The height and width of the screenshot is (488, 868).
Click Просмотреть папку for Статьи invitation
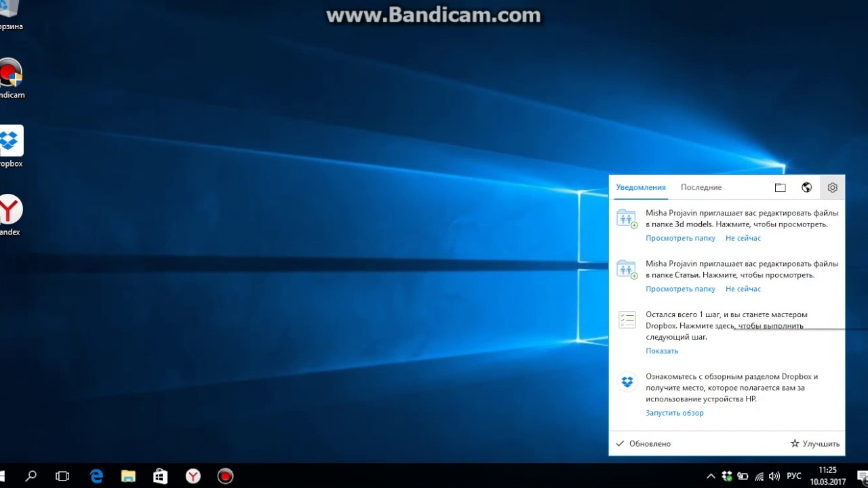tap(680, 289)
